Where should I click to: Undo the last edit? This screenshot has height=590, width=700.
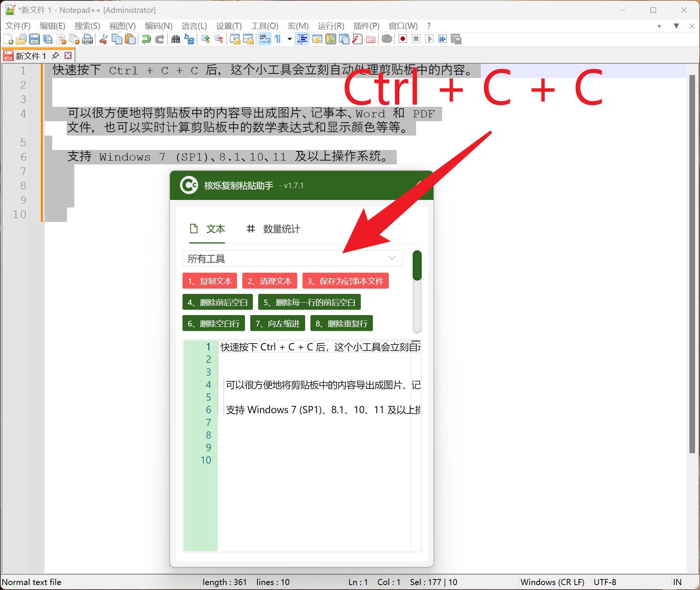click(146, 39)
